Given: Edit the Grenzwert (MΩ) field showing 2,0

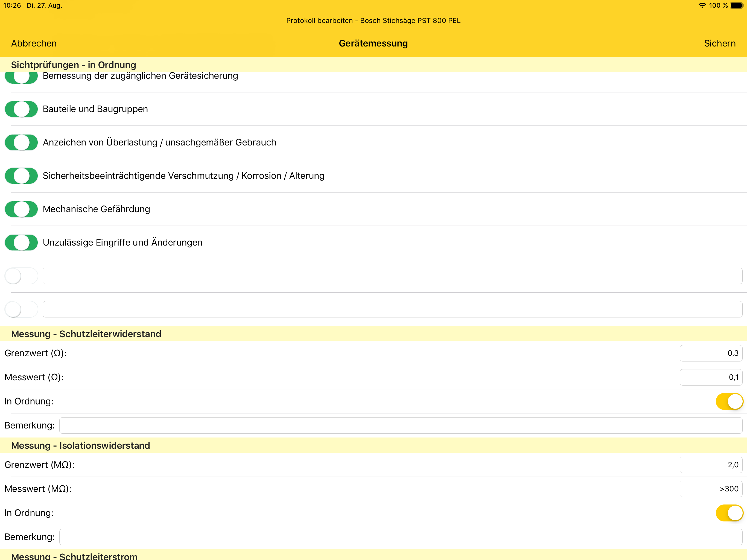Looking at the screenshot, I should pyautogui.click(x=711, y=465).
